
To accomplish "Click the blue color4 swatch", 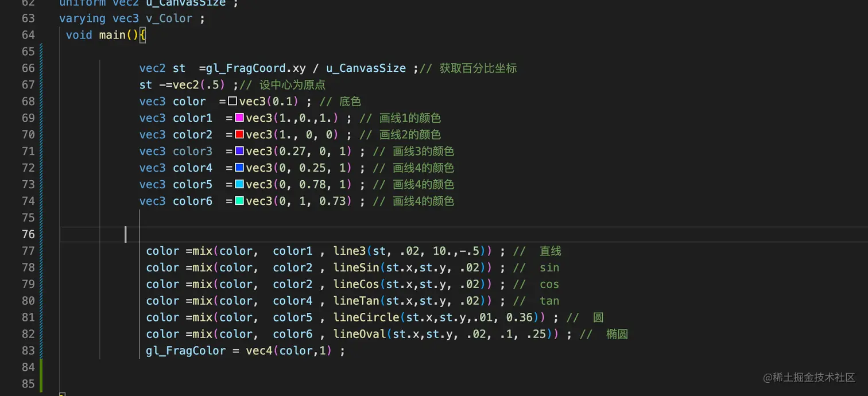I will point(239,168).
